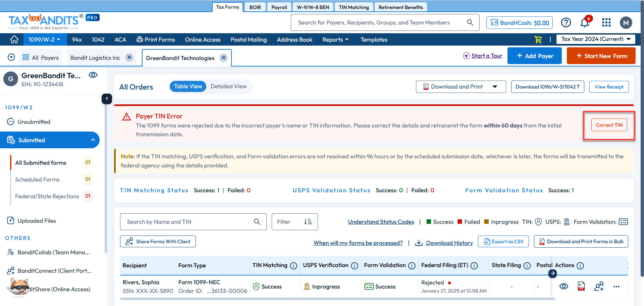Click TIN legend shield icon

pyautogui.click(x=538, y=222)
